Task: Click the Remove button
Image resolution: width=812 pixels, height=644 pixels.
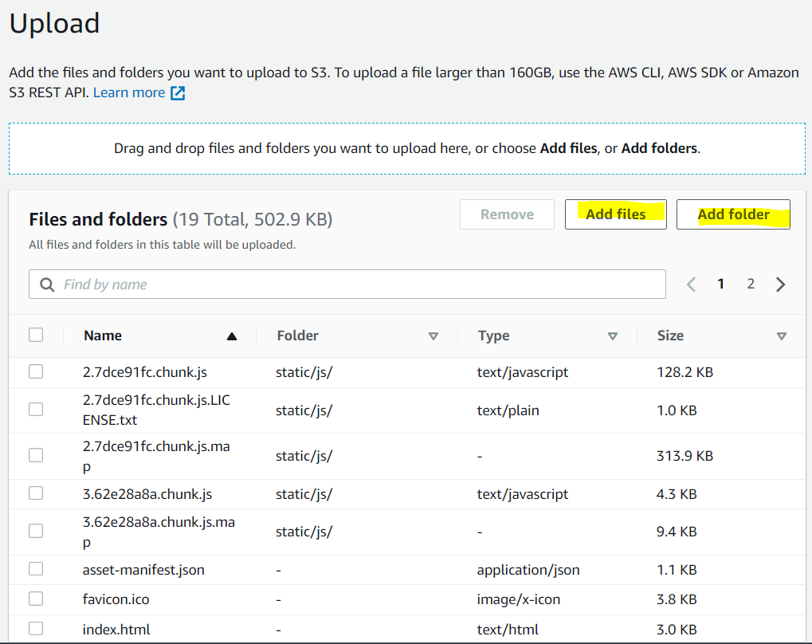Action: tap(507, 214)
